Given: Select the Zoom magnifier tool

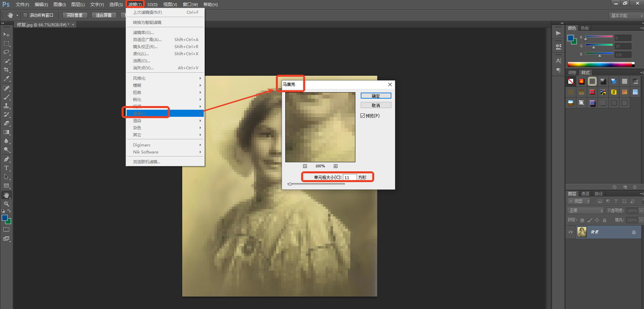Looking at the screenshot, I should pyautogui.click(x=7, y=204).
